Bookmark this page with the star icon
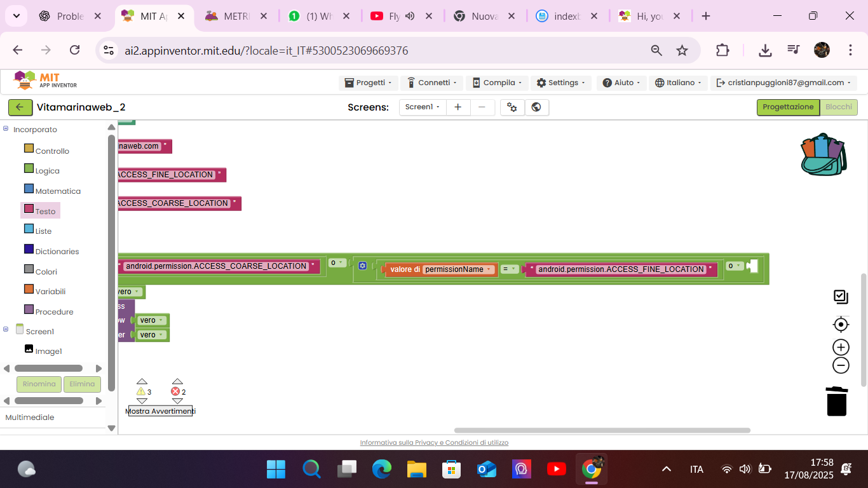868x488 pixels. 682,50
